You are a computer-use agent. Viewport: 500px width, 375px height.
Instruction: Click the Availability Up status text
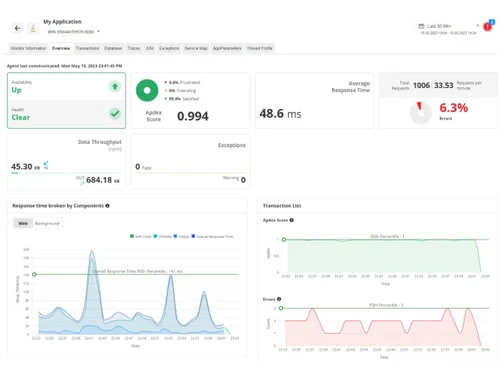click(16, 90)
